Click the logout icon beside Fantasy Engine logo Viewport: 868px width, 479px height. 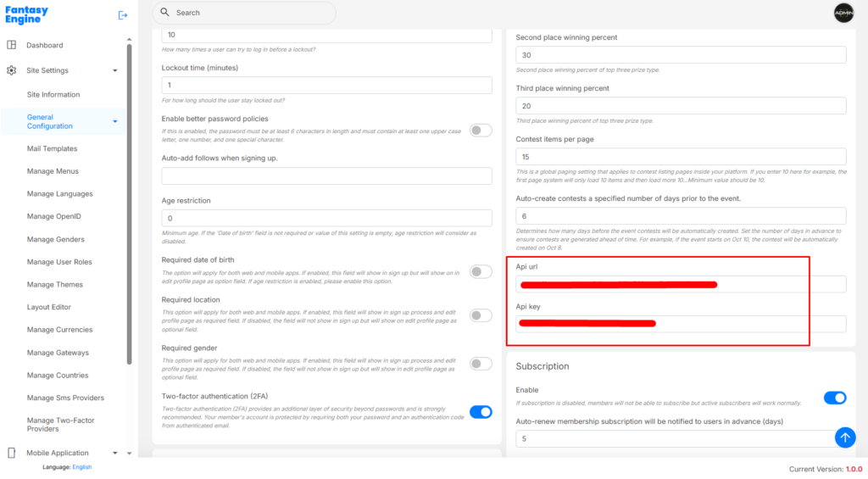123,15
